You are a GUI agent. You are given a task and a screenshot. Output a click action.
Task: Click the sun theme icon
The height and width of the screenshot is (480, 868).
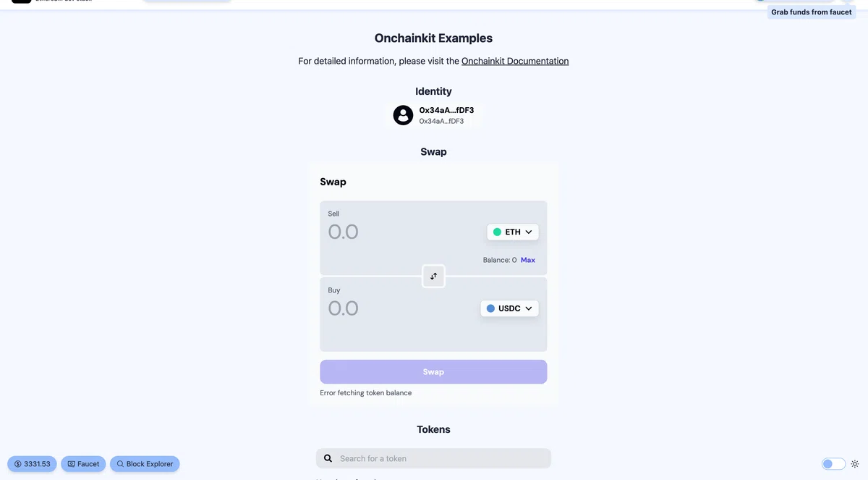click(855, 464)
